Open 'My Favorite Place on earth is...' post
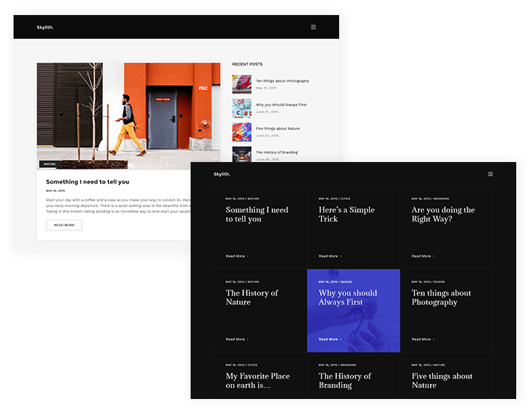The image size is (532, 414). point(257,380)
